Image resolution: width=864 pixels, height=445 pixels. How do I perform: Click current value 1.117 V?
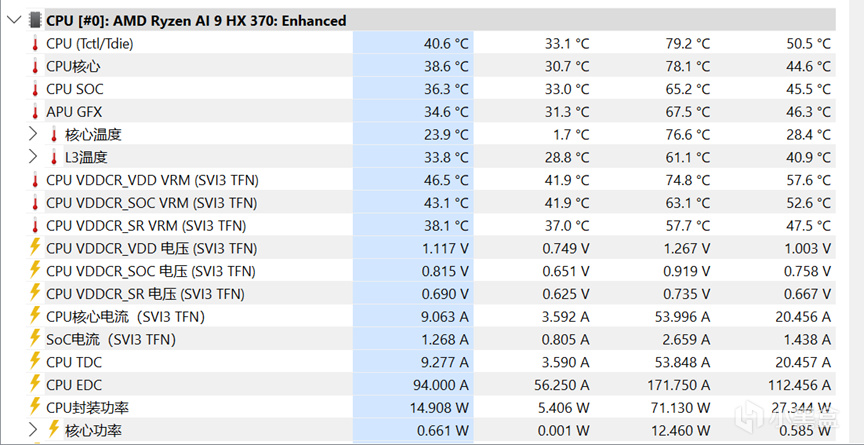(446, 248)
